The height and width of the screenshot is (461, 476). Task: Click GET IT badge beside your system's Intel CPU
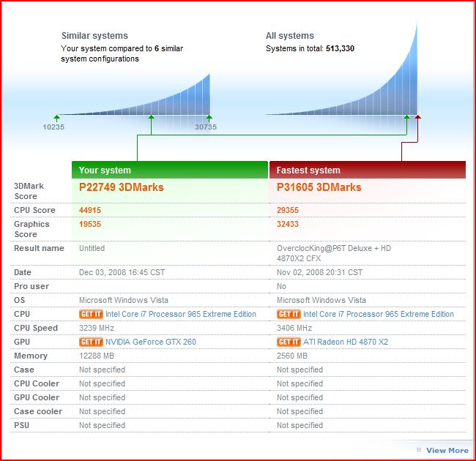point(91,314)
